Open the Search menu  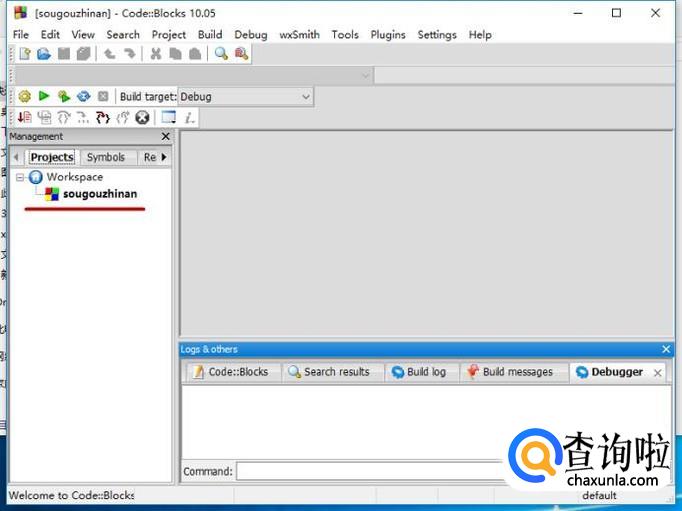tap(123, 34)
